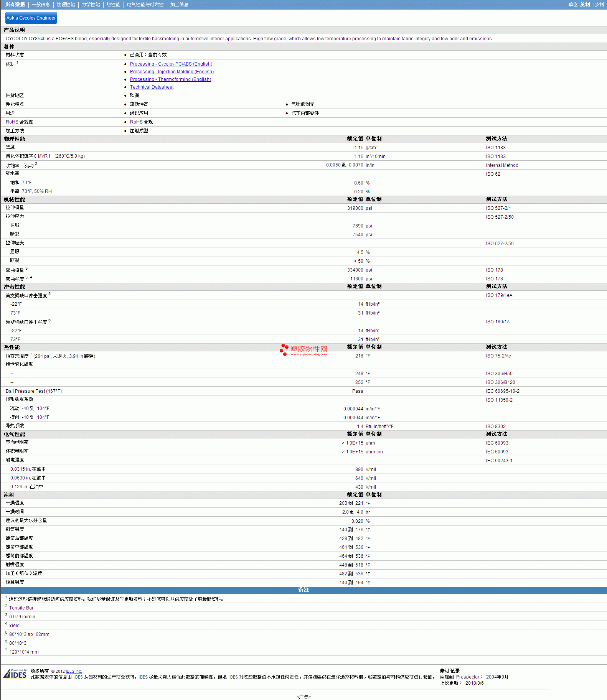
Task: Click the 0.126 in dielectric strength row
Action: [x=303, y=487]
